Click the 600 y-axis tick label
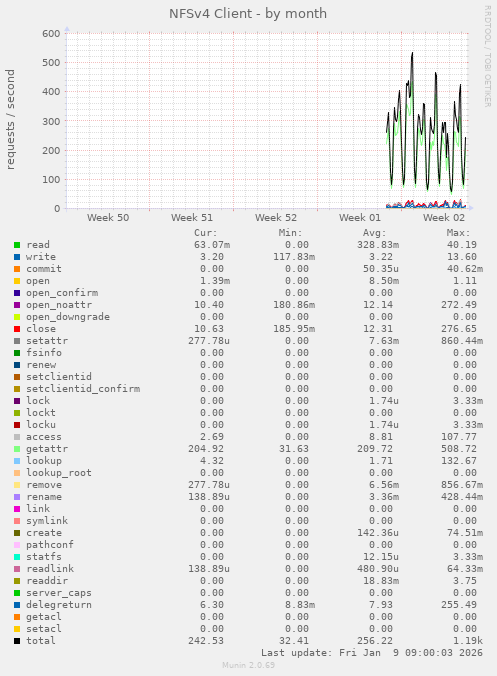 (x=51, y=34)
